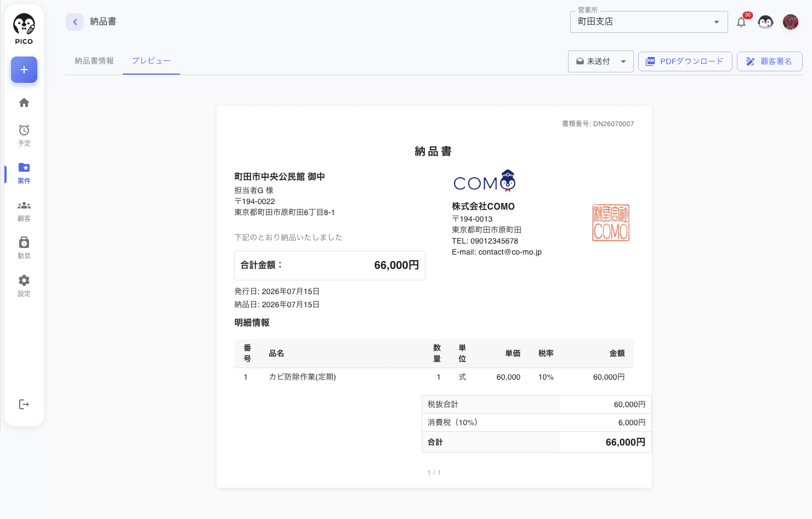This screenshot has height=519, width=812.
Task: Click the 税抜合計 row
Action: coord(537,404)
